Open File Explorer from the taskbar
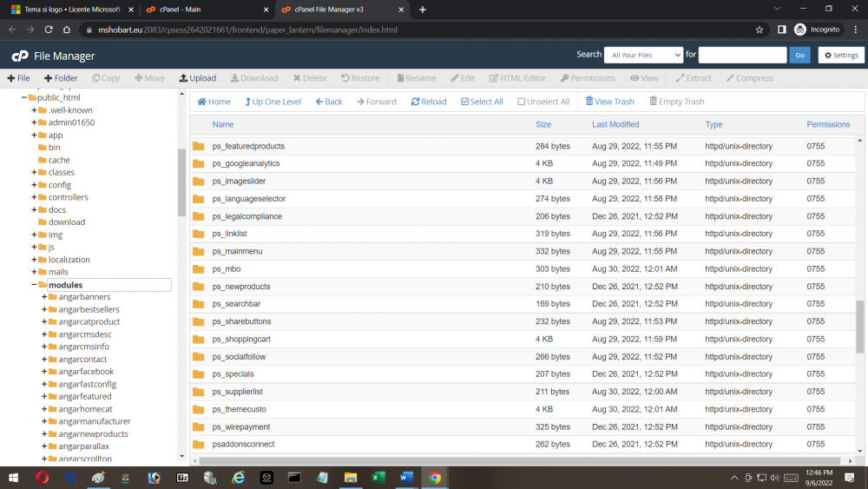 [x=351, y=478]
